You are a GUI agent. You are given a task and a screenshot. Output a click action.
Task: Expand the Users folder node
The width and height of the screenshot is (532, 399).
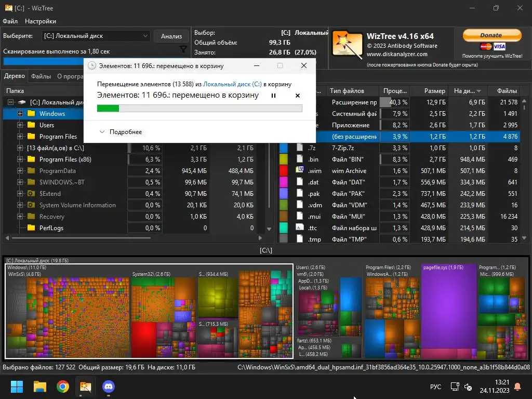[20, 125]
